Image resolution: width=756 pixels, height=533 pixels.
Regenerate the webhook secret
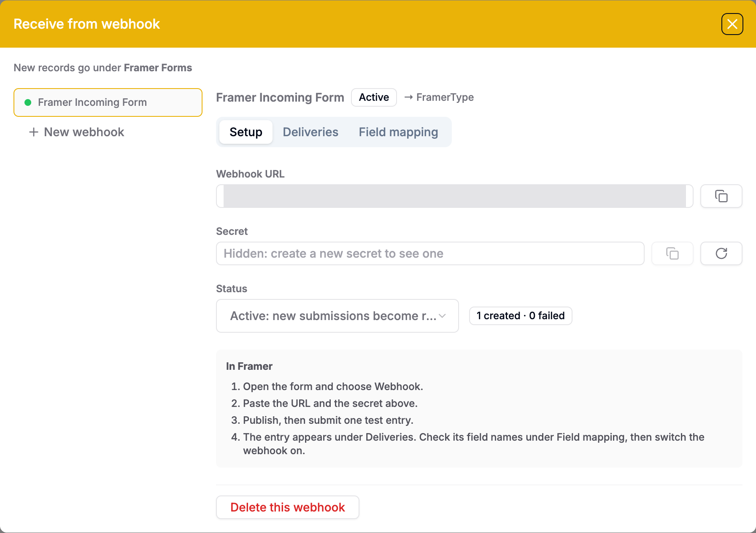[x=721, y=253]
